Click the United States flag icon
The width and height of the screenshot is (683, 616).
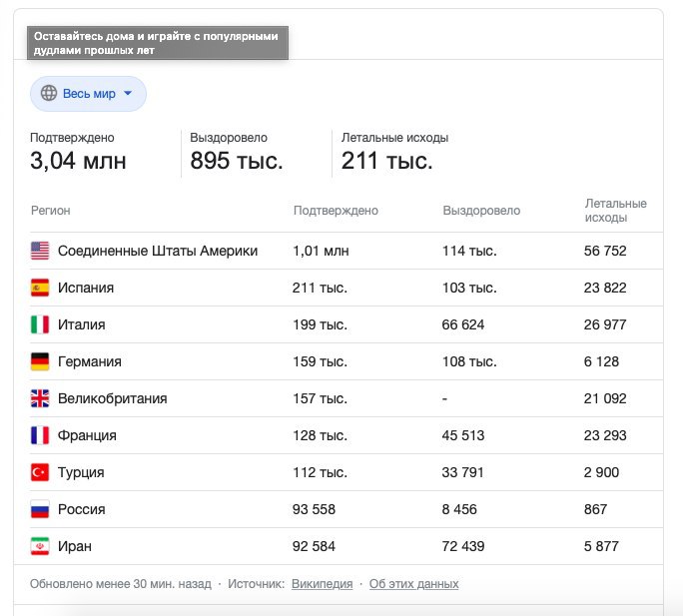coord(40,251)
